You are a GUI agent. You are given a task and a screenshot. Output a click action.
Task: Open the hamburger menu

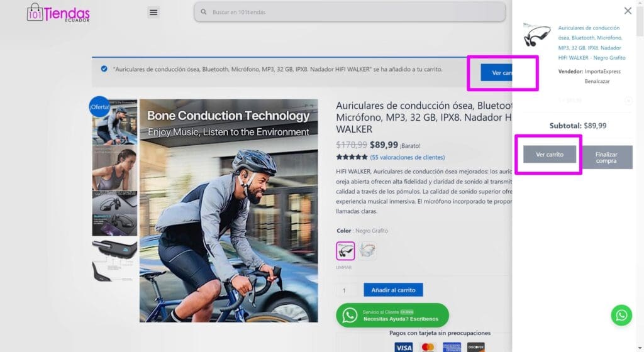point(153,13)
